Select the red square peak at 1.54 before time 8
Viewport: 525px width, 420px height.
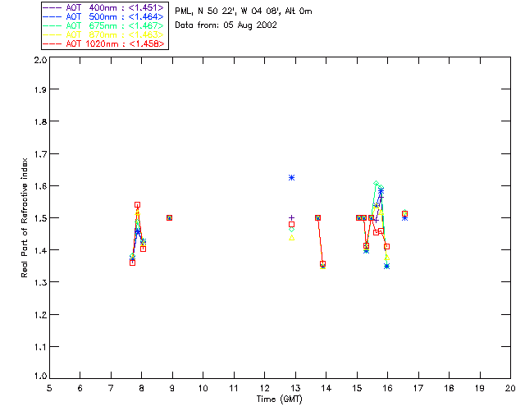tap(137, 204)
